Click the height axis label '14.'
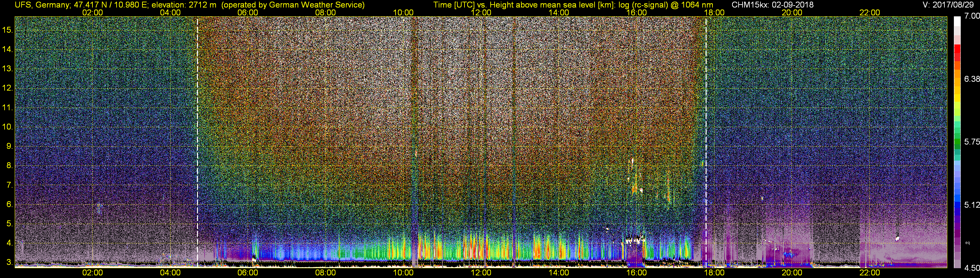Viewport: 980px width, 278px height. (x=8, y=49)
